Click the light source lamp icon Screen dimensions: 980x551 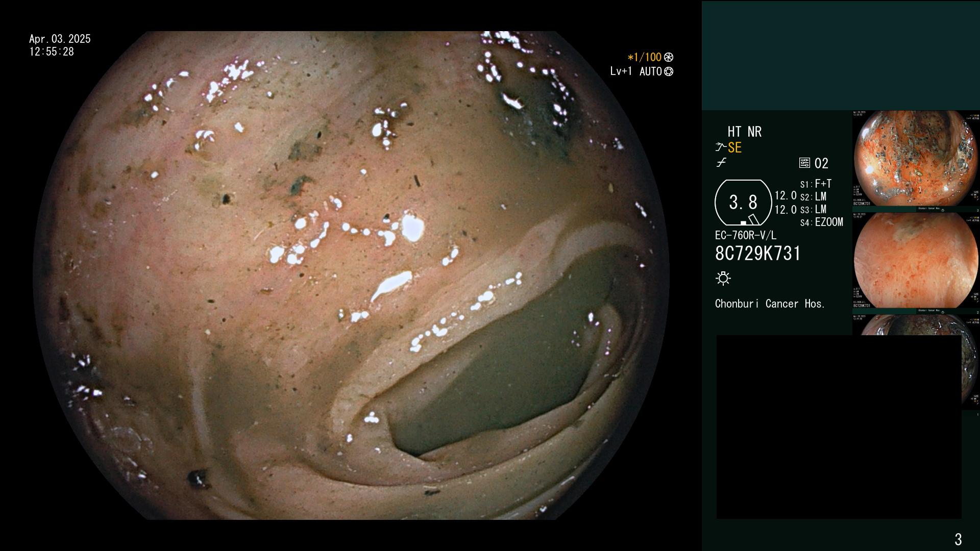coord(723,278)
